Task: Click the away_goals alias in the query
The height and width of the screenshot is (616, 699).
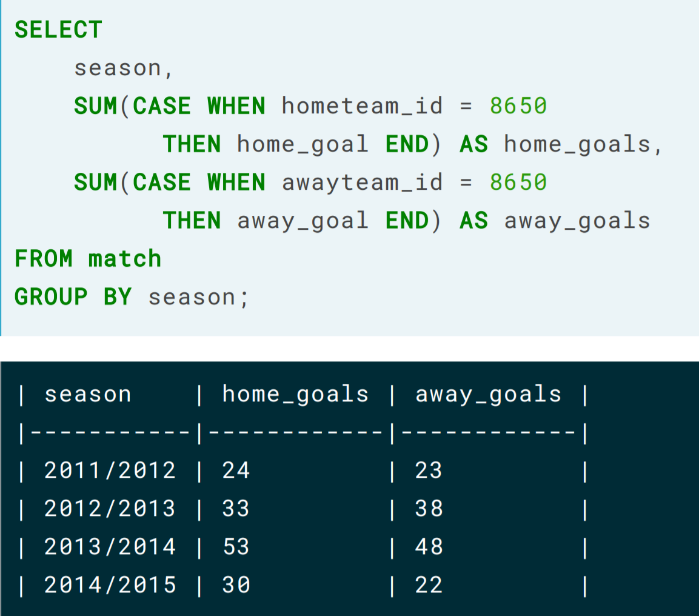Action: tap(577, 221)
